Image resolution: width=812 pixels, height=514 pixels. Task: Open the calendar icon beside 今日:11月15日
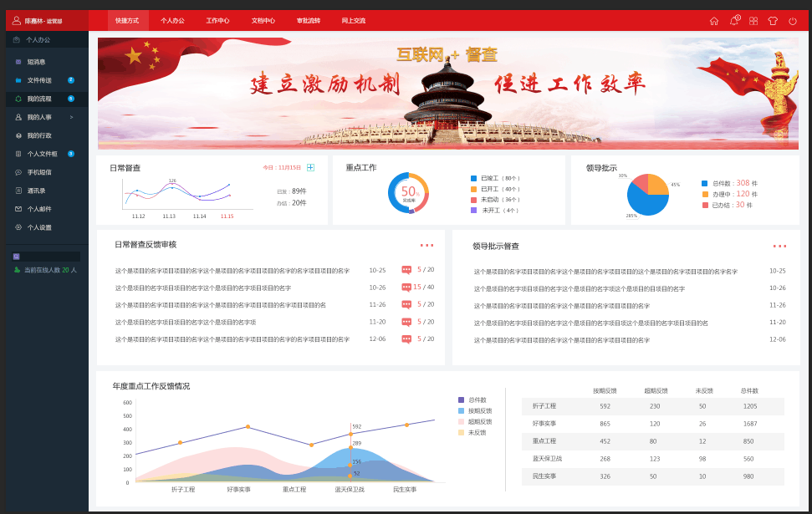point(310,167)
